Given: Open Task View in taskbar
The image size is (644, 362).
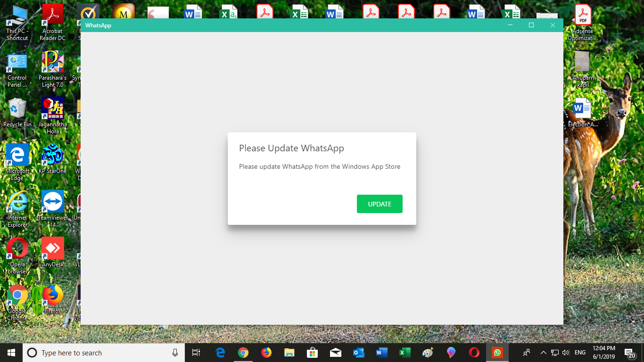Looking at the screenshot, I should [196, 353].
